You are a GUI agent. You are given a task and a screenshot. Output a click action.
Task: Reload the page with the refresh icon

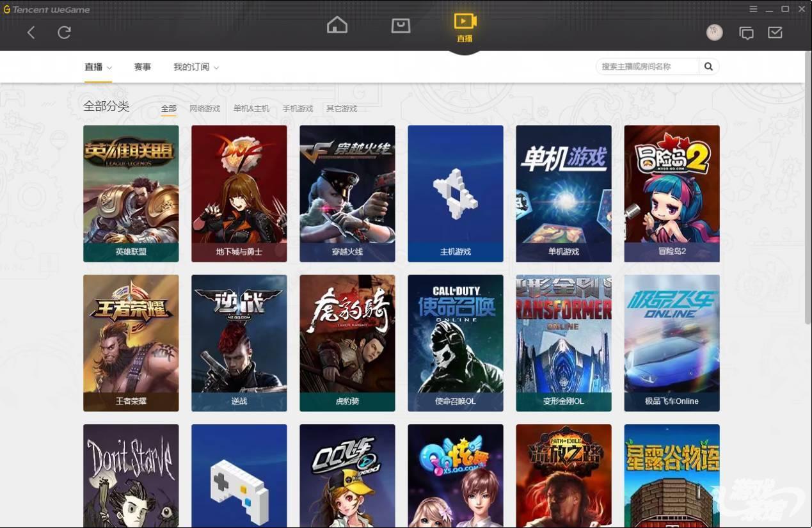point(64,32)
